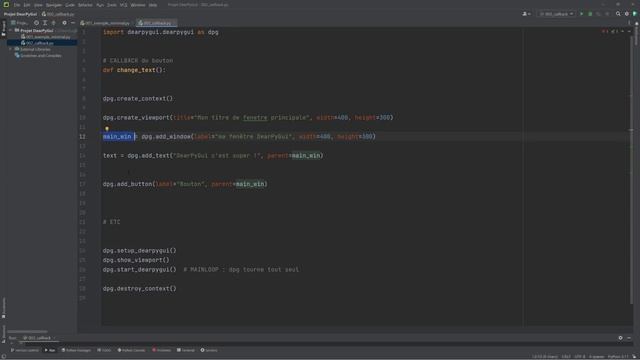Click the Python interpreter status bar entry

(x=618, y=357)
